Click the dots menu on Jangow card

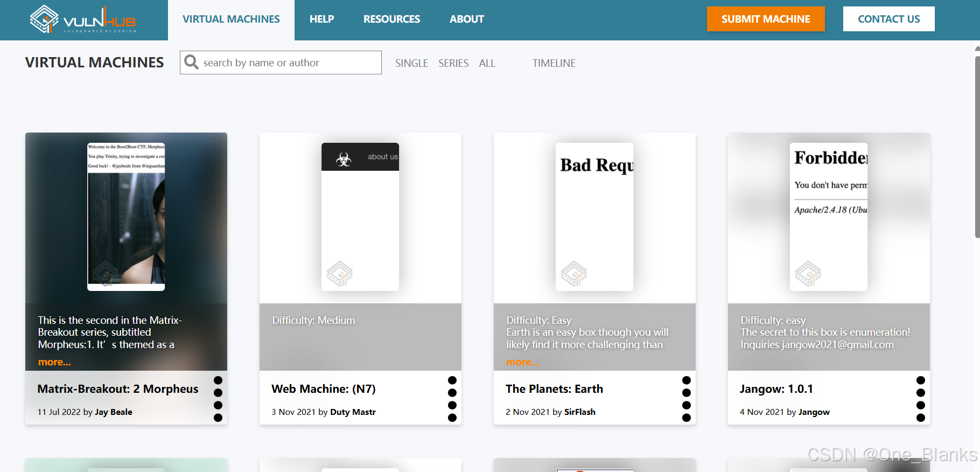(x=921, y=399)
